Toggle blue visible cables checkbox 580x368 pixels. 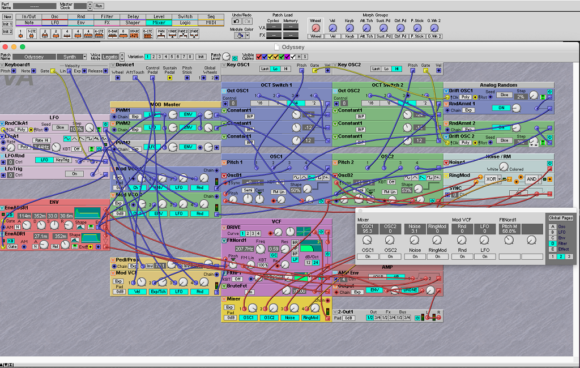[x=264, y=57]
